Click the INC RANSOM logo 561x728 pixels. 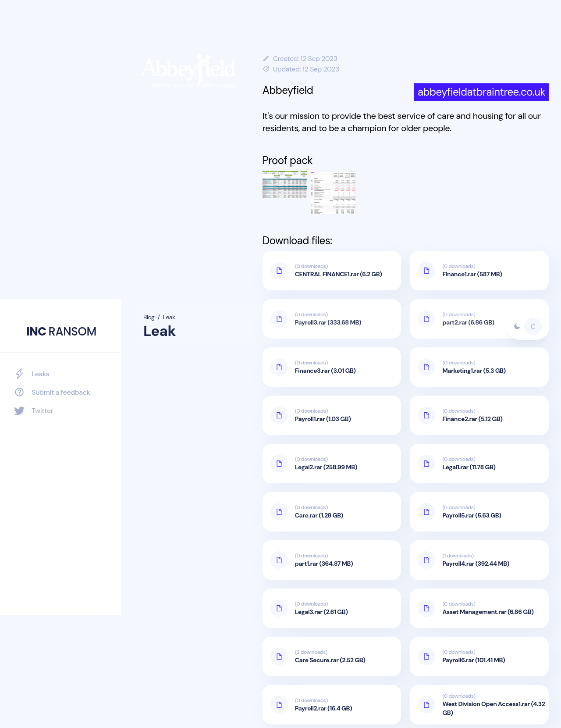[61, 332]
